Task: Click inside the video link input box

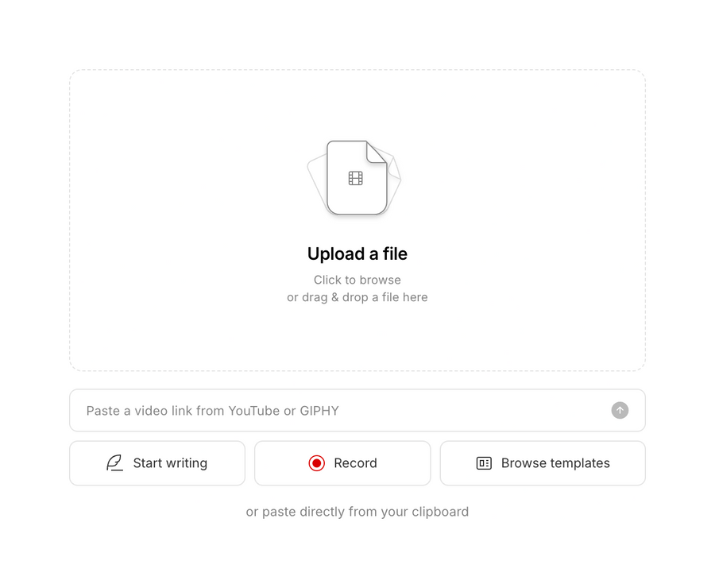Action: coord(318,410)
